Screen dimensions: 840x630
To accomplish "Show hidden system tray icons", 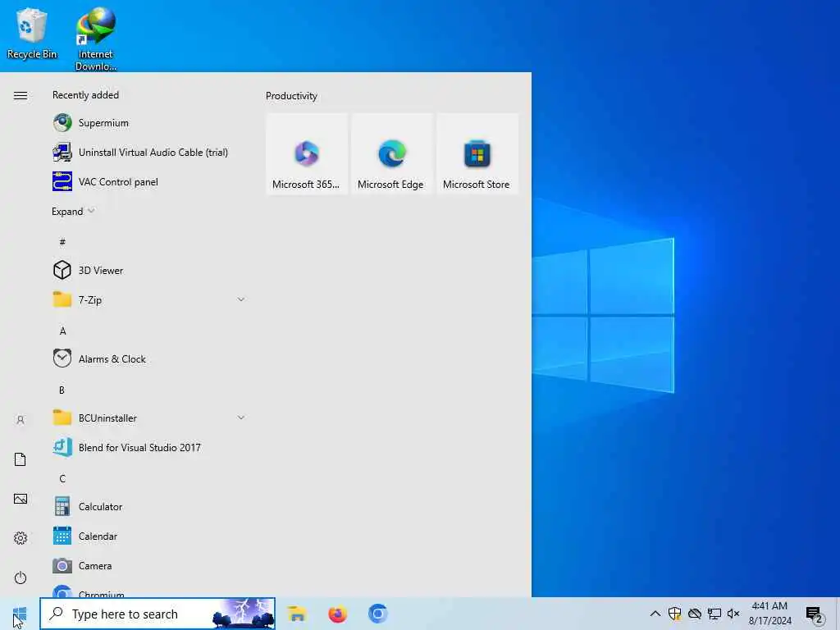I will tap(655, 614).
